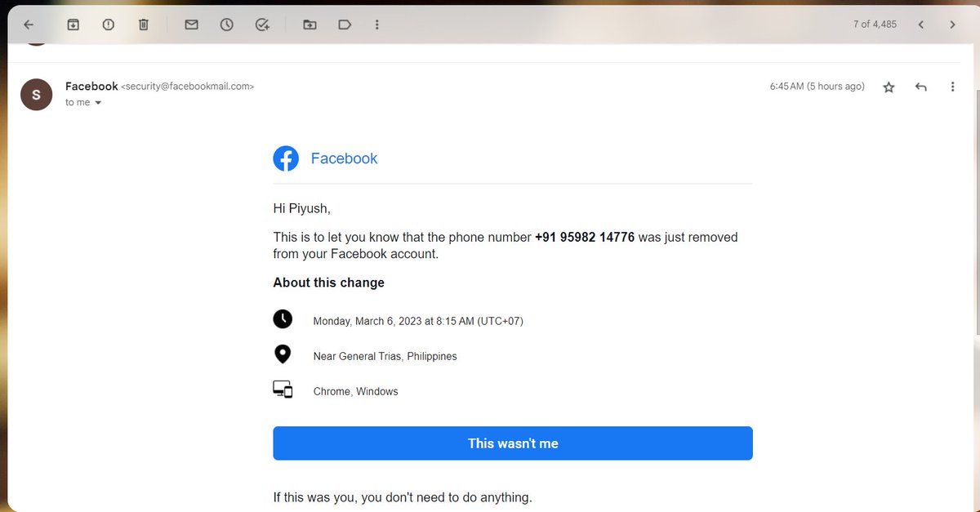
Task: Click the 'Near General Trias, Philippines' text
Action: coord(385,356)
